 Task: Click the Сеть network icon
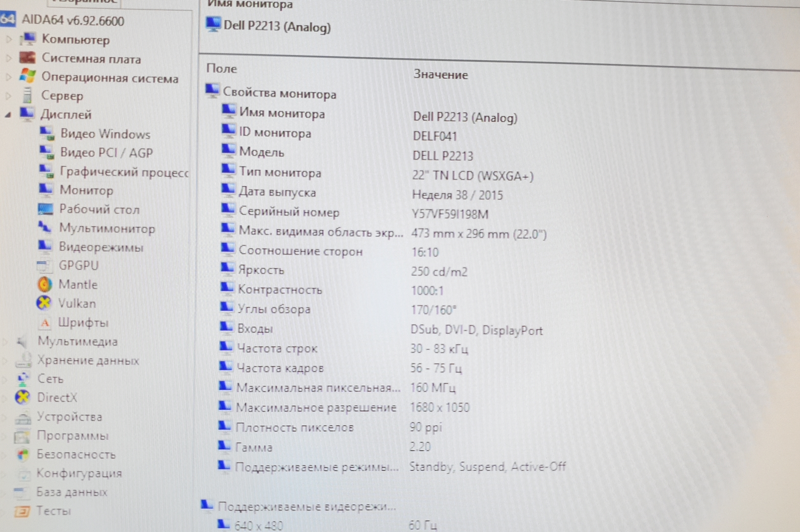tap(23, 378)
